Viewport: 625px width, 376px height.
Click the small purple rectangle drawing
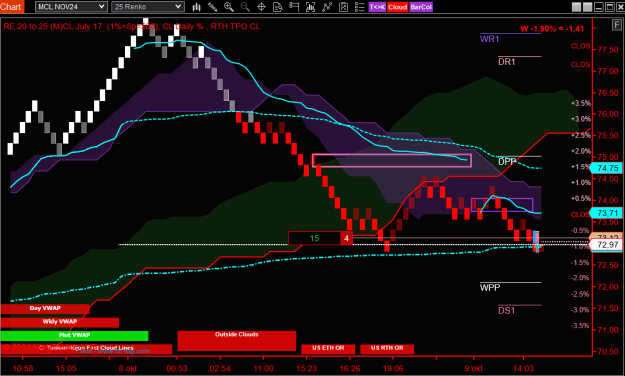pyautogui.click(x=502, y=205)
